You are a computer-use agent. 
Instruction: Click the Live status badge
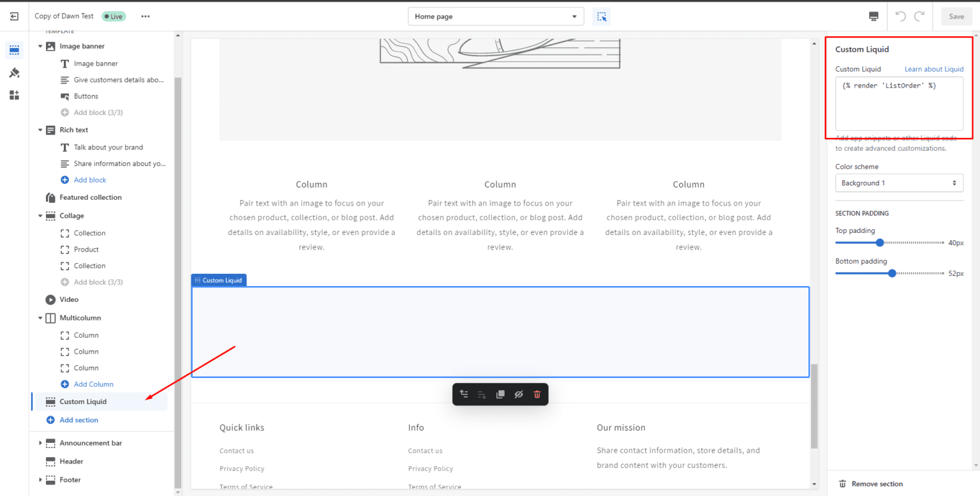[114, 17]
